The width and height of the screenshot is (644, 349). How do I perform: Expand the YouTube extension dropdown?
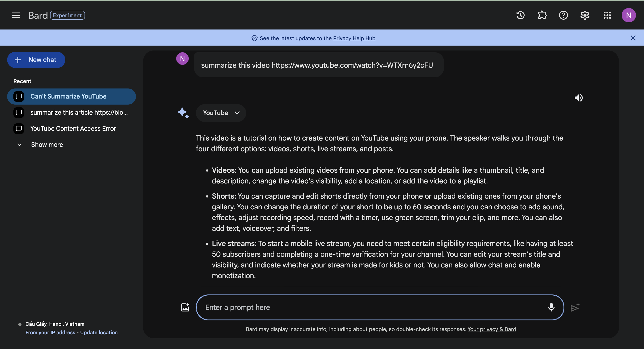click(x=221, y=113)
